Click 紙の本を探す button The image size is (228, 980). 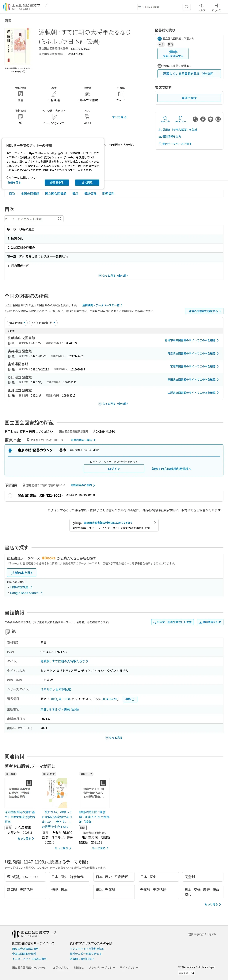(22, 573)
